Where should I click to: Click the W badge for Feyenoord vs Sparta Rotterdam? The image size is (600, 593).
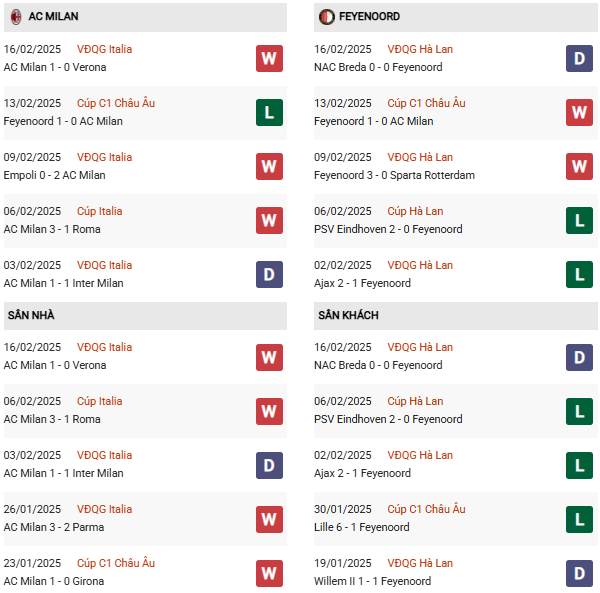(579, 166)
